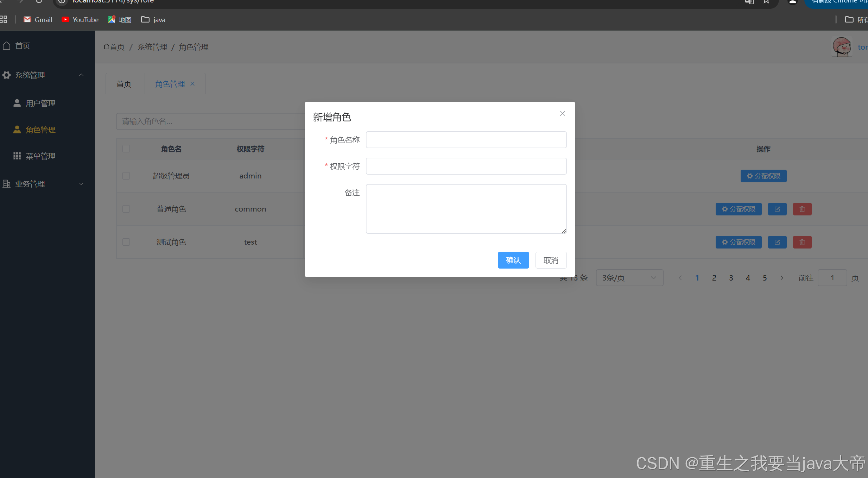Image resolution: width=868 pixels, height=478 pixels.
Task: Click edit icon in 测试角色 row
Action: (x=777, y=242)
